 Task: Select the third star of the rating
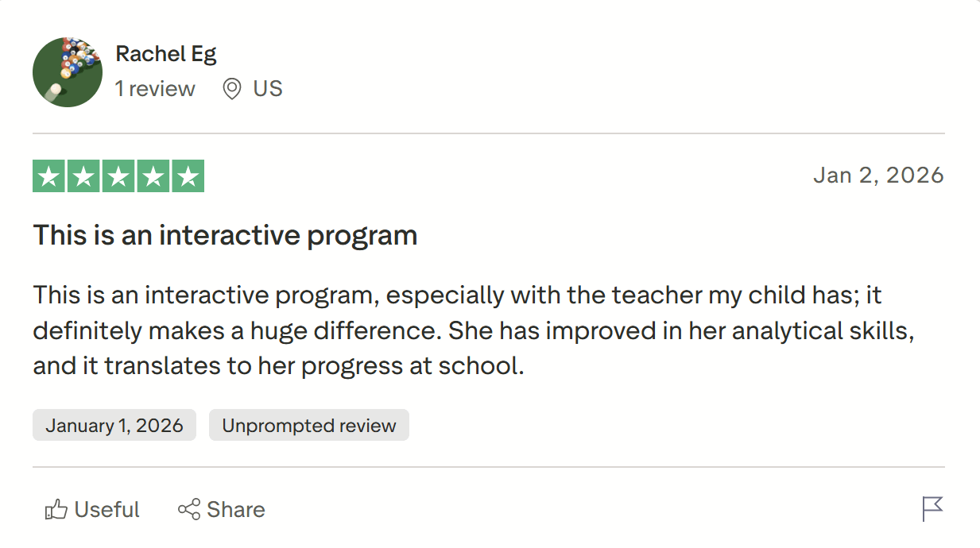pyautogui.click(x=118, y=176)
